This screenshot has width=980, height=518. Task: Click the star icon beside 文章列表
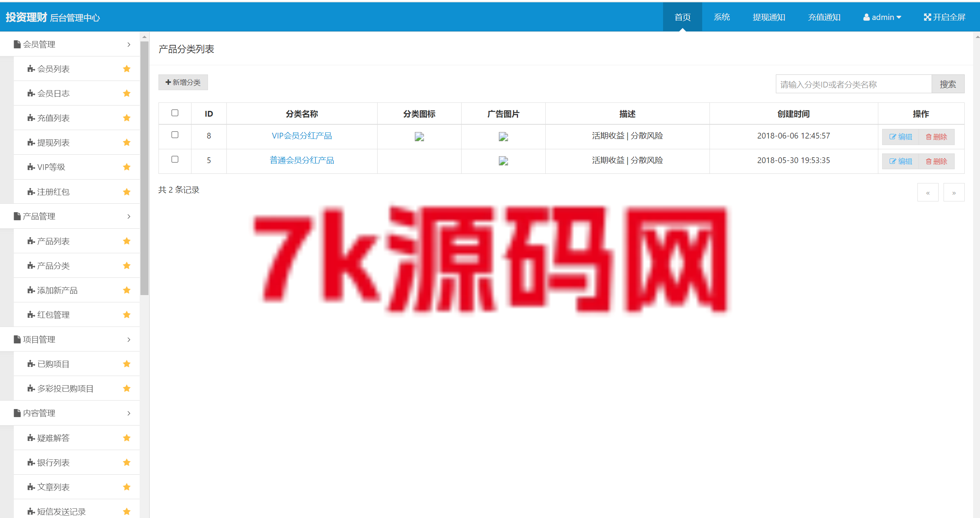pyautogui.click(x=127, y=487)
